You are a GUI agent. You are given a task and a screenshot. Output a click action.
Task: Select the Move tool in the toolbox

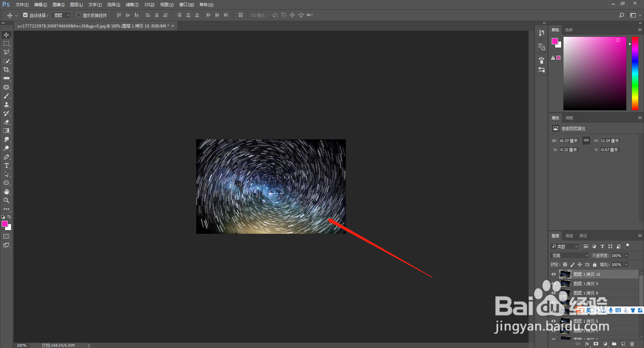[x=6, y=35]
